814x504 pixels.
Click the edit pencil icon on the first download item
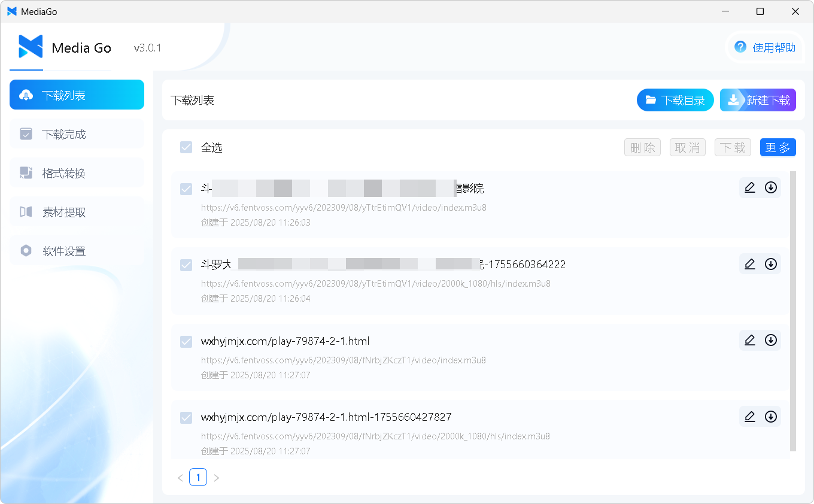point(749,187)
